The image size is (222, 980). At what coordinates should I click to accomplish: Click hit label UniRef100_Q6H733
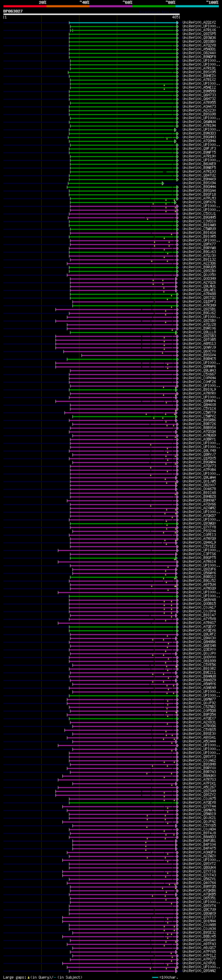[x=199, y=95]
